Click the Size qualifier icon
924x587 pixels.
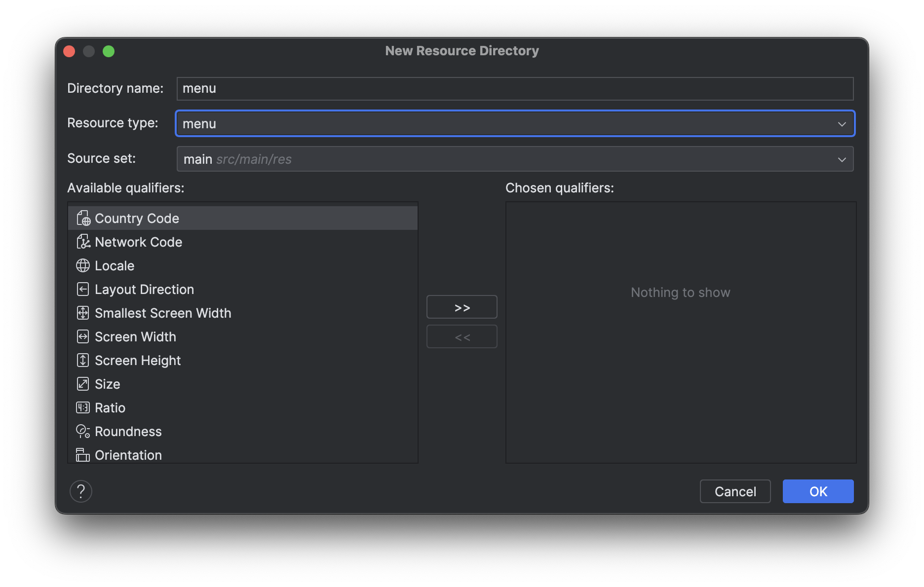pos(83,384)
